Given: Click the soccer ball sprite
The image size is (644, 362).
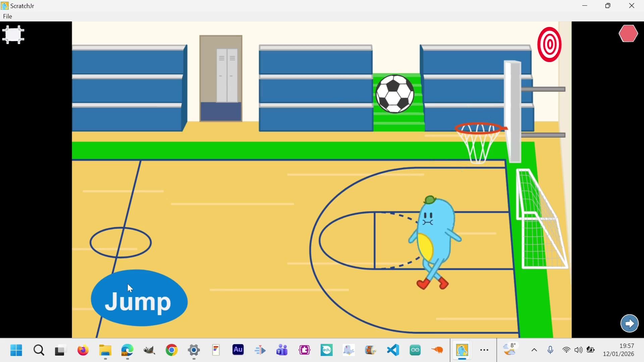Looking at the screenshot, I should click(395, 94).
